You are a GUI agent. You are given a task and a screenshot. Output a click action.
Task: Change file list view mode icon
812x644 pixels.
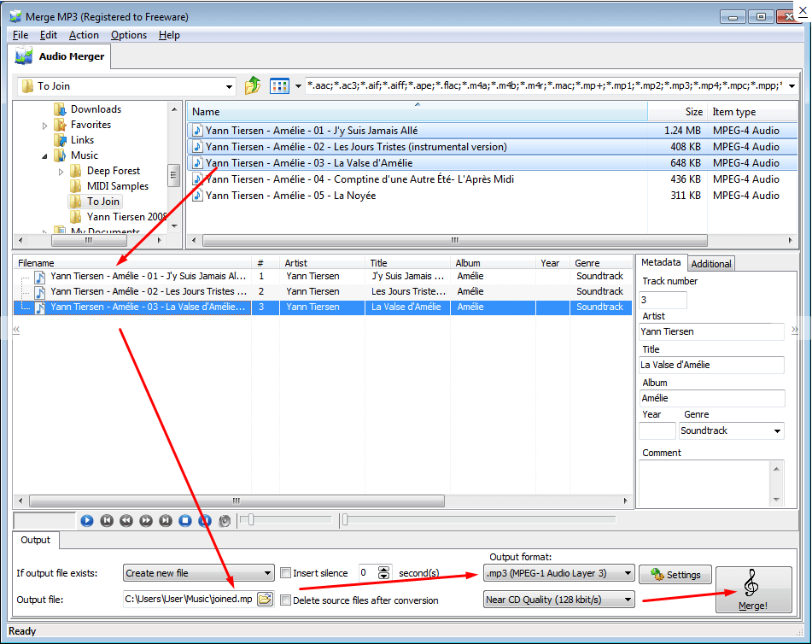279,86
